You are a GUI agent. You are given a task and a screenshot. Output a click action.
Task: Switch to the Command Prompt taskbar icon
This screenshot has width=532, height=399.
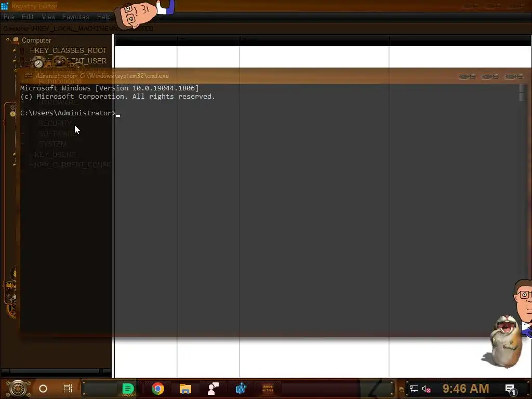coord(268,389)
